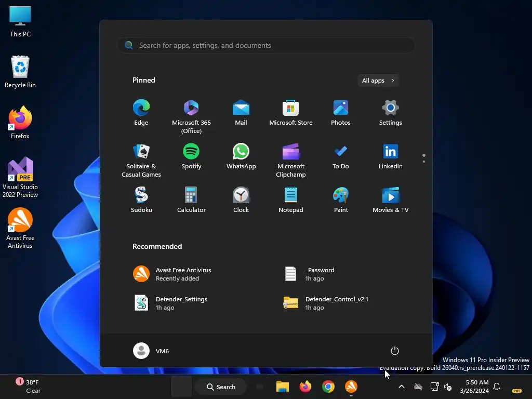Image resolution: width=532 pixels, height=399 pixels.
Task: Open Movies & TV
Action: pyautogui.click(x=391, y=200)
